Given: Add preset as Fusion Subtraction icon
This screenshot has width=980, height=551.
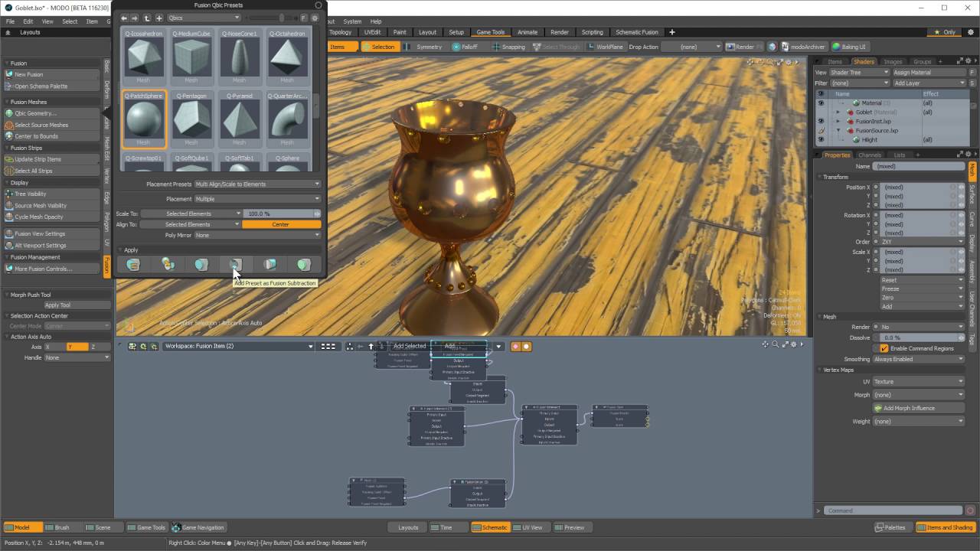Looking at the screenshot, I should click(x=235, y=264).
